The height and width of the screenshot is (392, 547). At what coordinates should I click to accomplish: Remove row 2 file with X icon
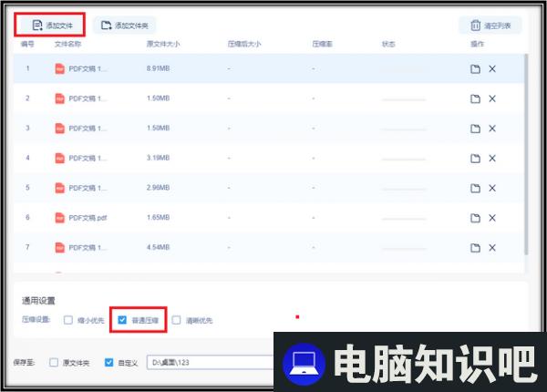(492, 98)
